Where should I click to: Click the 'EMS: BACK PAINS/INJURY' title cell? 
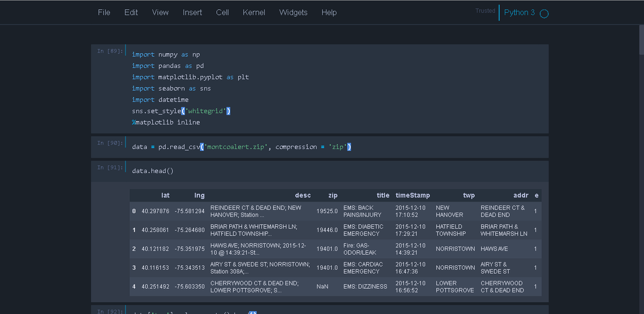[362, 211]
